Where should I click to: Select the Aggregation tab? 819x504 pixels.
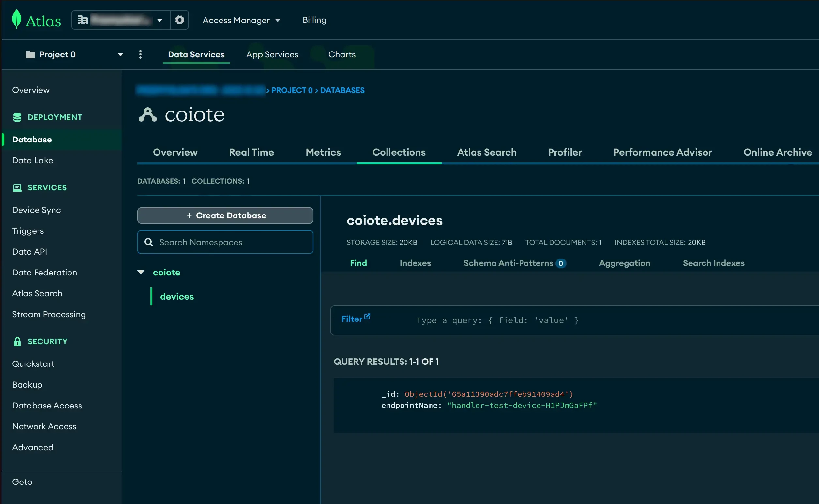(625, 263)
